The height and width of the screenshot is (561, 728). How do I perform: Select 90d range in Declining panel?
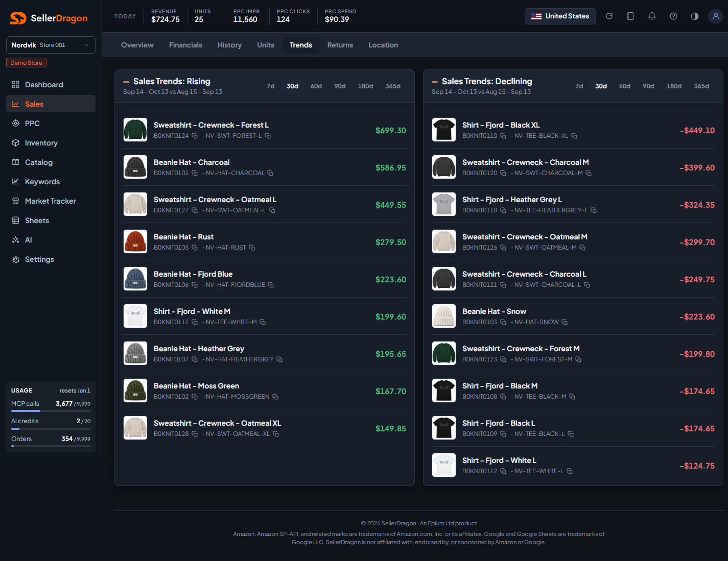click(x=648, y=86)
